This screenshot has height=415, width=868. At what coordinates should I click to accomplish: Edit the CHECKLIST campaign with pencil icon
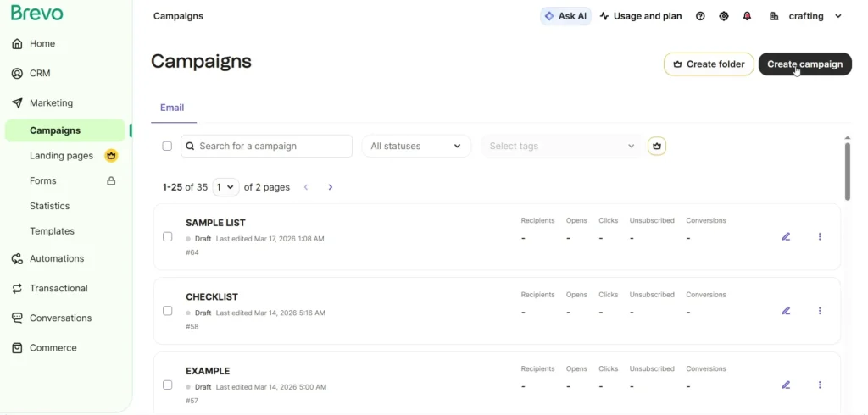point(786,311)
